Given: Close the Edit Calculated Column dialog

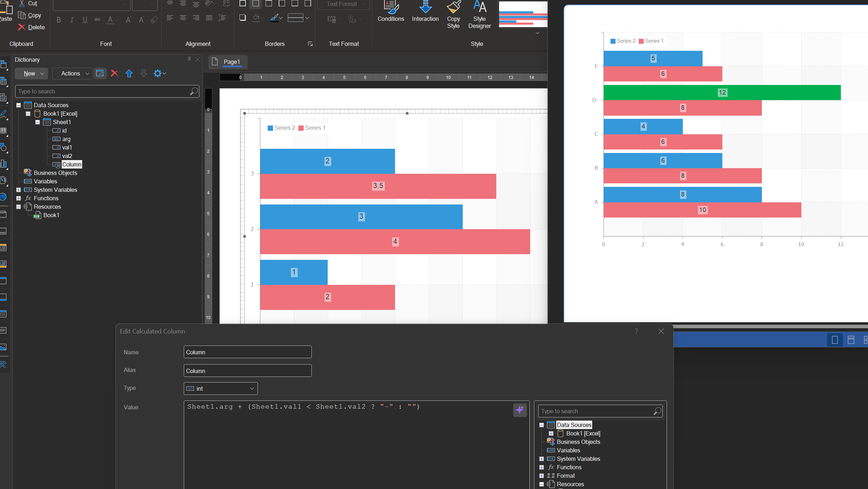Looking at the screenshot, I should tap(661, 331).
